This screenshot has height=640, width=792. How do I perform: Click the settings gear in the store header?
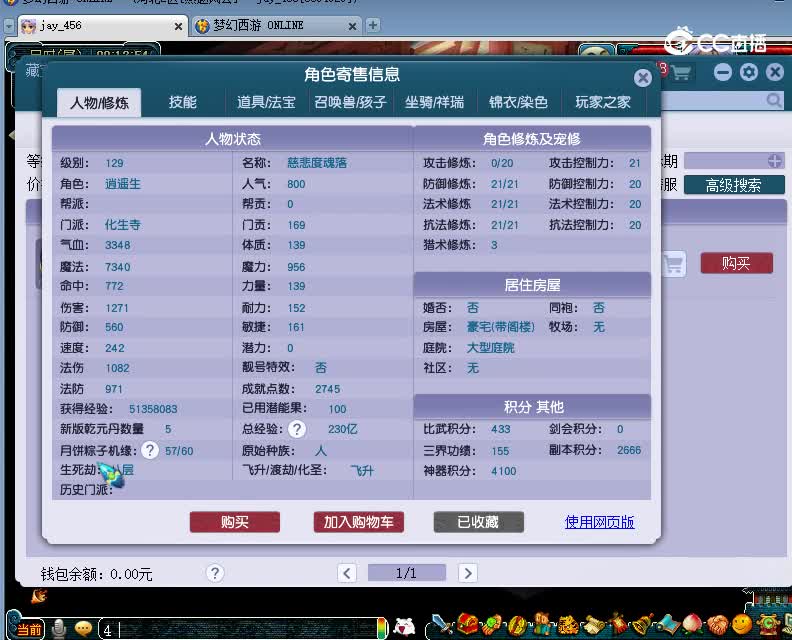(x=749, y=73)
